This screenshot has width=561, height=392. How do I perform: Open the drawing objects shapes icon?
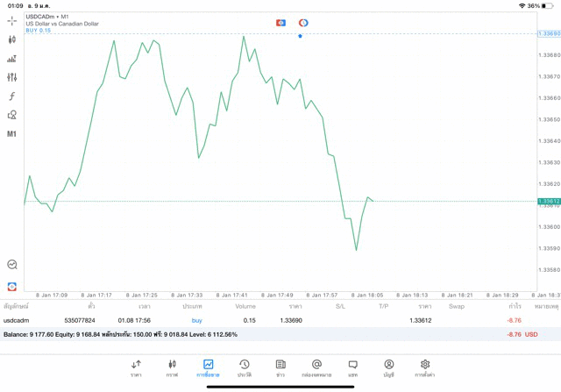(12, 115)
